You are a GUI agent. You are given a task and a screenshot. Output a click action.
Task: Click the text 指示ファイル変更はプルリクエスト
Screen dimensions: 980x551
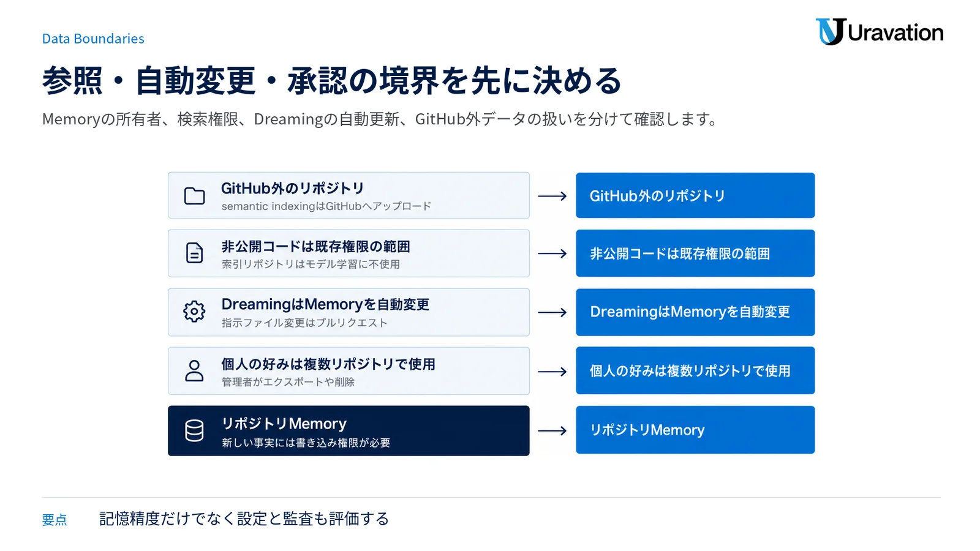coord(304,323)
